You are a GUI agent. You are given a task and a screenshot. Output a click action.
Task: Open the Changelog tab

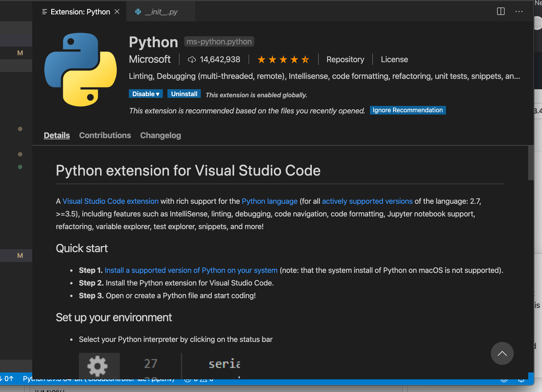click(160, 135)
